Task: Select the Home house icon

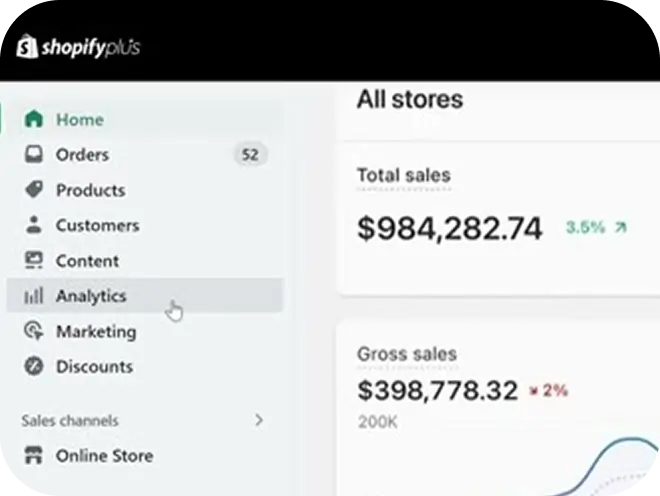Action: (34, 119)
